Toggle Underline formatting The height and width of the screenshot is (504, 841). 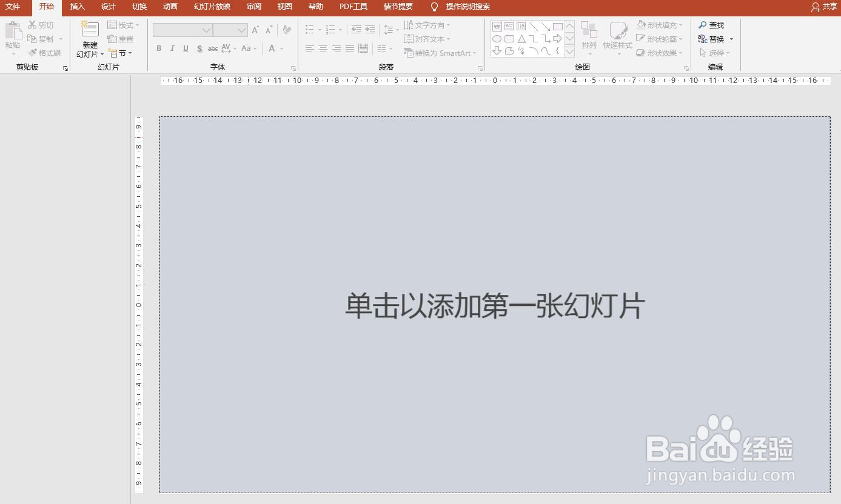pyautogui.click(x=186, y=48)
